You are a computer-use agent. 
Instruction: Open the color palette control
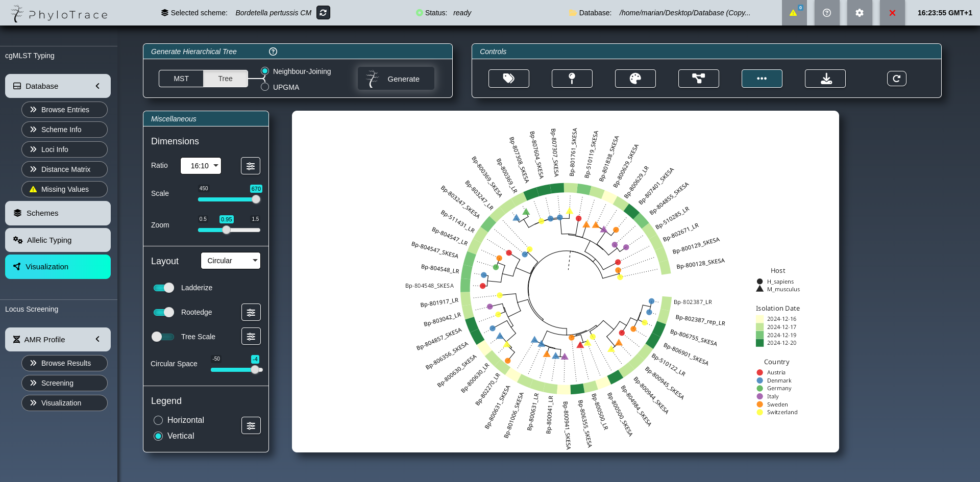coord(635,79)
